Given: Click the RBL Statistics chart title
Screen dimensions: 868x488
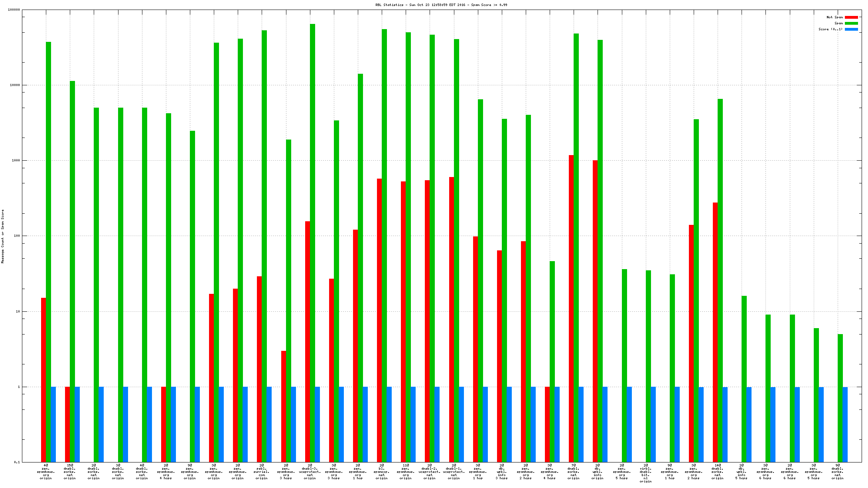Looking at the screenshot, I should 441,5.
